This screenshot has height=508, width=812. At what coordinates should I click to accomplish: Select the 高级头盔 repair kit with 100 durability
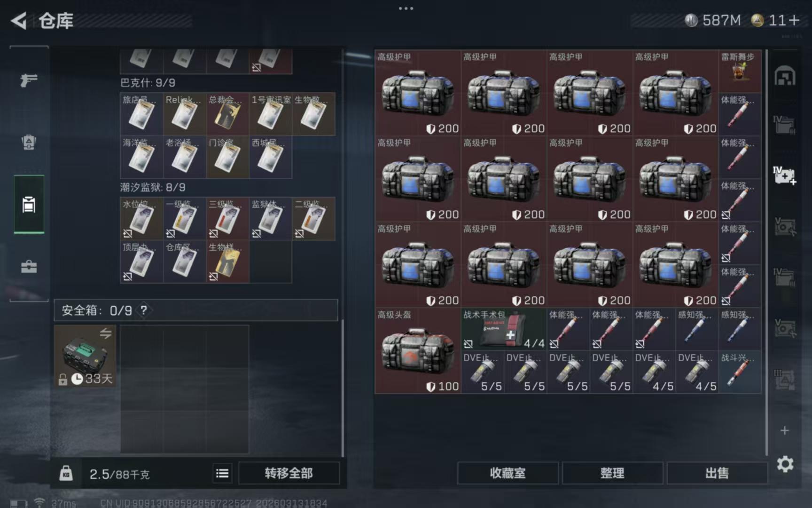[x=418, y=350]
